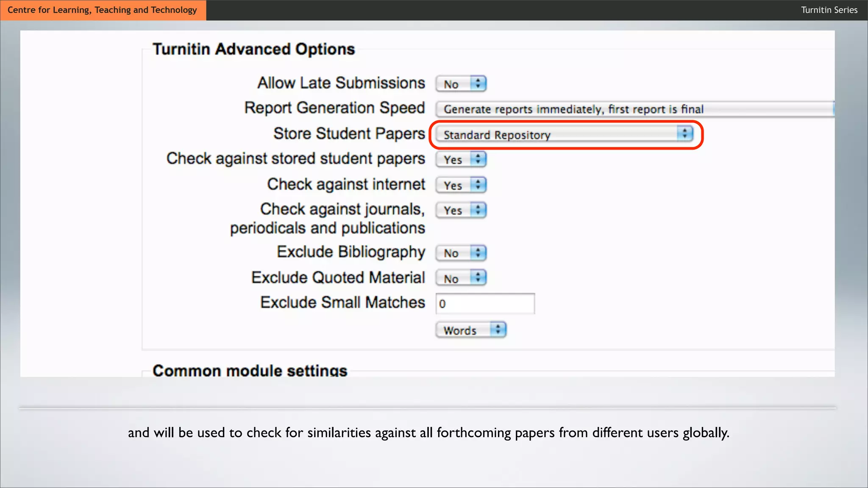
Task: Click the Exclude Bibliography arrow icon
Action: tap(478, 252)
